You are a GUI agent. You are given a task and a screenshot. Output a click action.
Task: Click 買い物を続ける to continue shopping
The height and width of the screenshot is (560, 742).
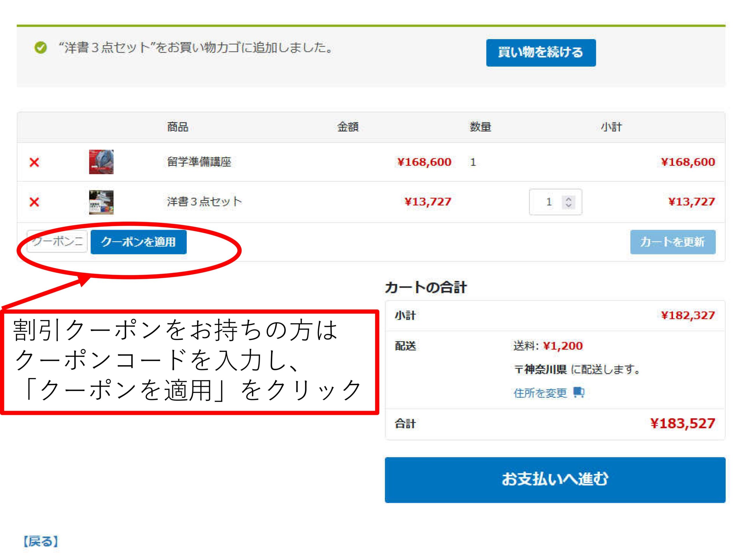pos(541,53)
